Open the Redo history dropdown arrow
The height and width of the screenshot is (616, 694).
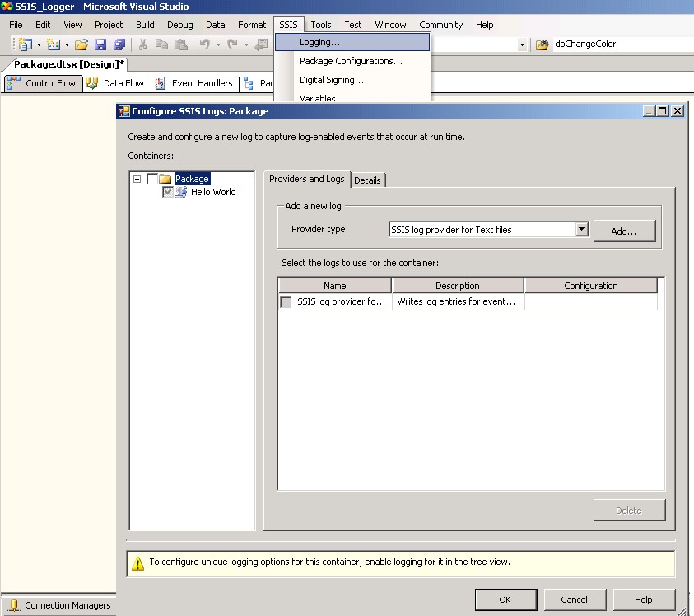[x=246, y=44]
